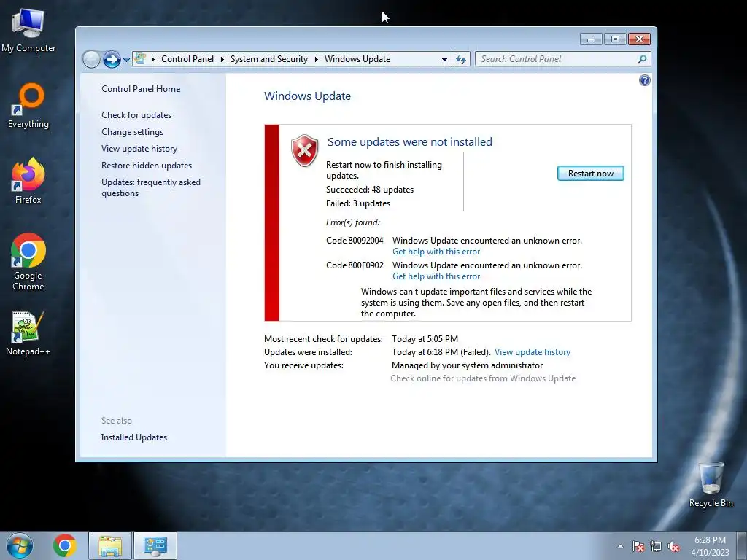Launch Google Chrome from the desktop shortcut
This screenshot has height=560, width=747.
pos(28,262)
